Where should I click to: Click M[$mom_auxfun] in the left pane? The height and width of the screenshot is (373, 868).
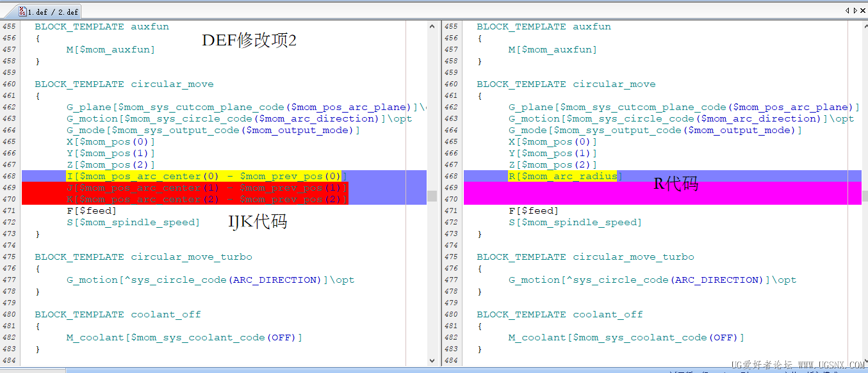[x=111, y=49]
